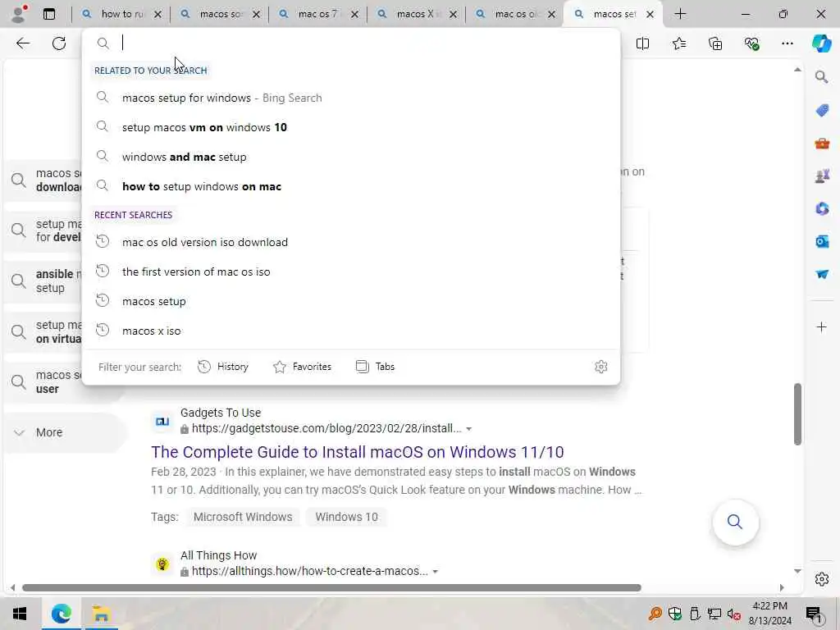
Task: Switch to the 'macos X' tab
Action: (x=417, y=14)
